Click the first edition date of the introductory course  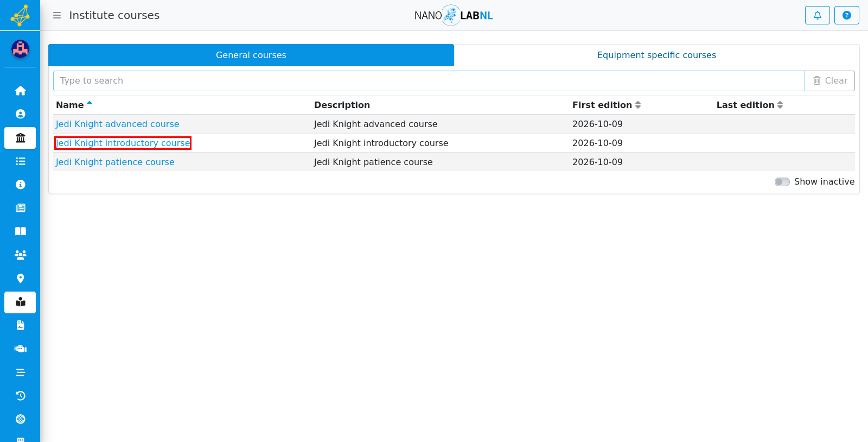pos(597,143)
